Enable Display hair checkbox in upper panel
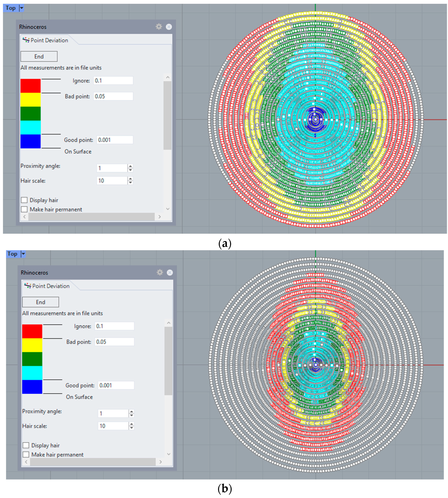Viewport: 448px width, 498px height. (x=24, y=200)
